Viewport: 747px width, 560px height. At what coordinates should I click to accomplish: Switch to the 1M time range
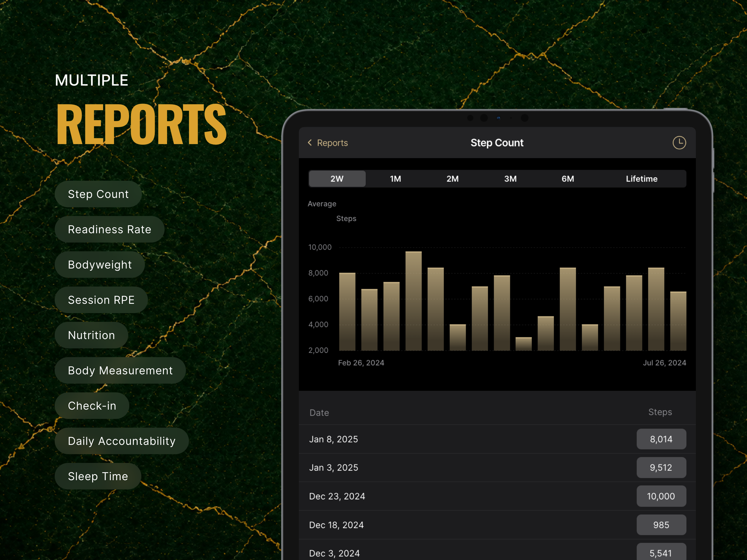click(x=395, y=179)
